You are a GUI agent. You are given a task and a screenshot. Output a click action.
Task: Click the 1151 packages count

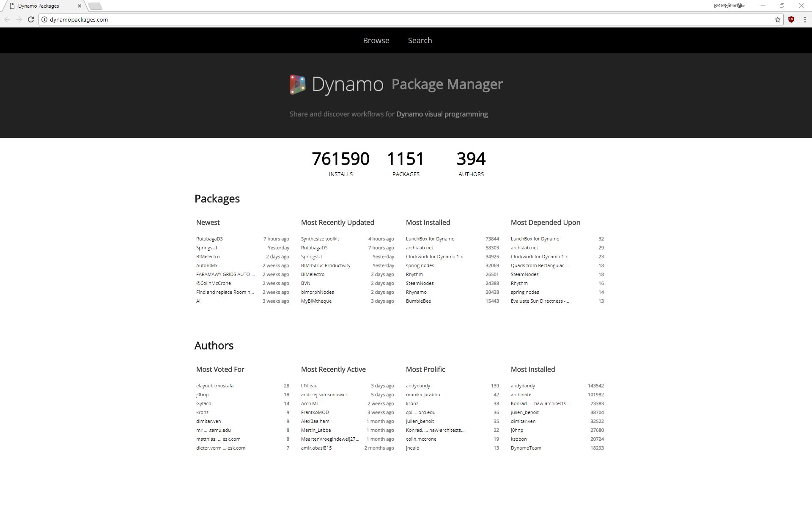406,159
